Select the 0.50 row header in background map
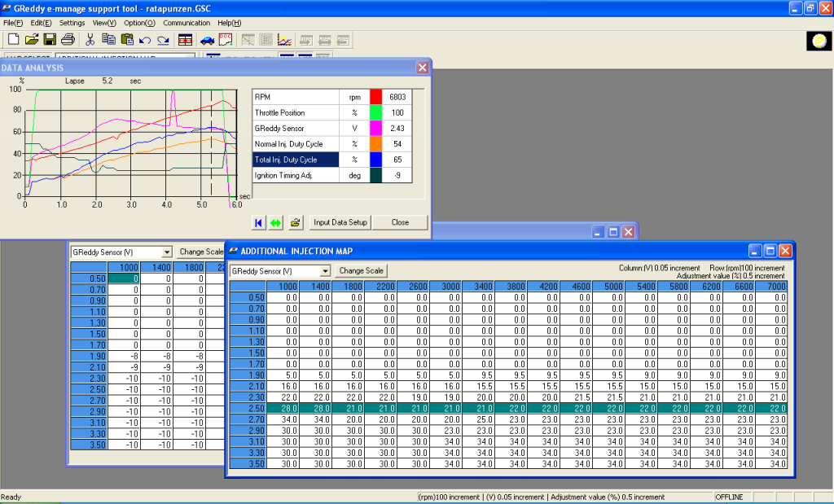The width and height of the screenshot is (834, 504). click(x=90, y=278)
